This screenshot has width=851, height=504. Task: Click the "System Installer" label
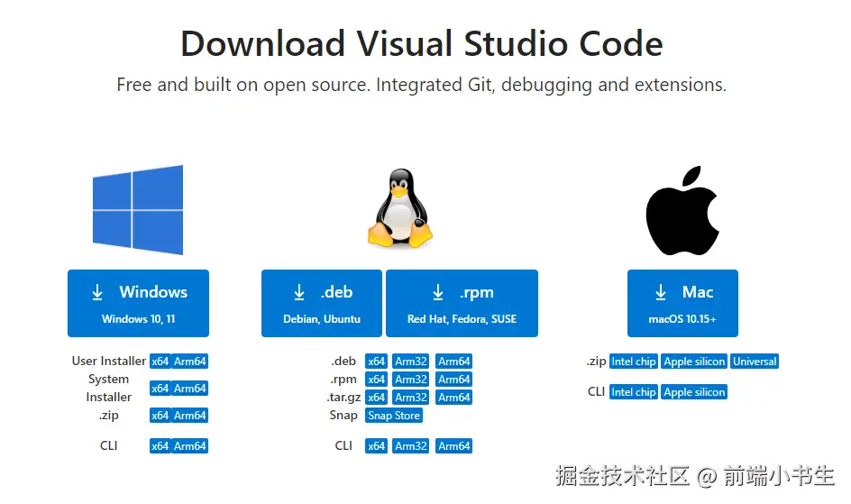click(108, 388)
